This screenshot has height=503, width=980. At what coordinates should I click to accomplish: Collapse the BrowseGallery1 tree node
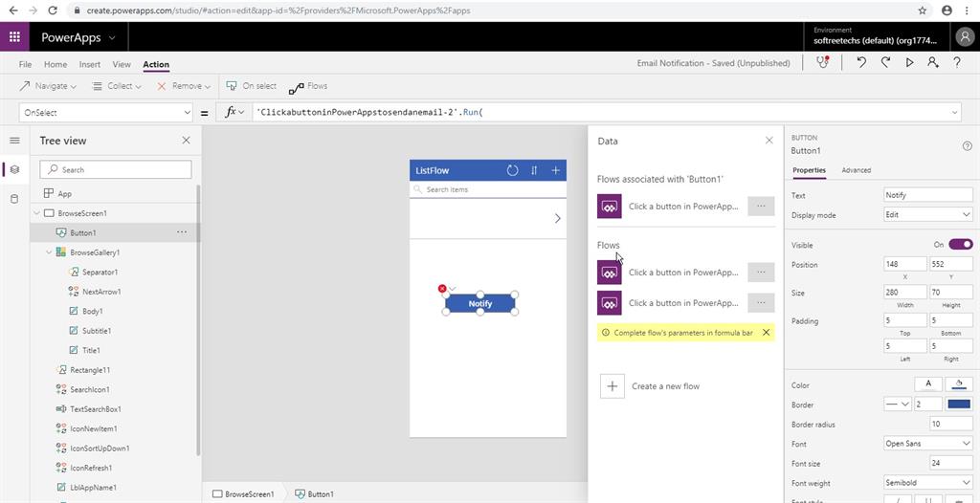pyautogui.click(x=49, y=252)
